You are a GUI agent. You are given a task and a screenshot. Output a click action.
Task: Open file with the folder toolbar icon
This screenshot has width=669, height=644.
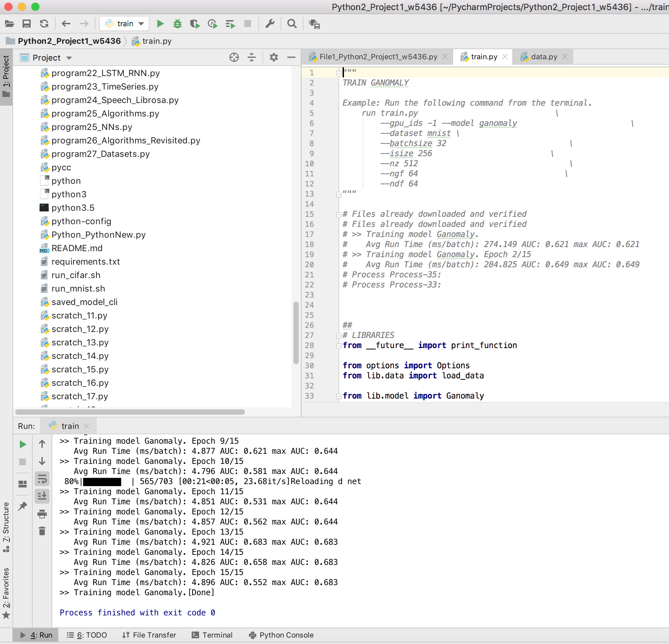tap(9, 24)
